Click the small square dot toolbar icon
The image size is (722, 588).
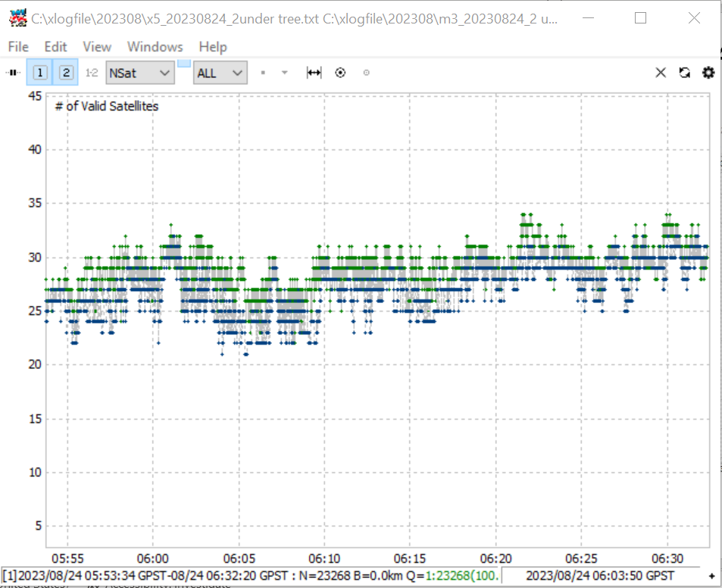(263, 73)
